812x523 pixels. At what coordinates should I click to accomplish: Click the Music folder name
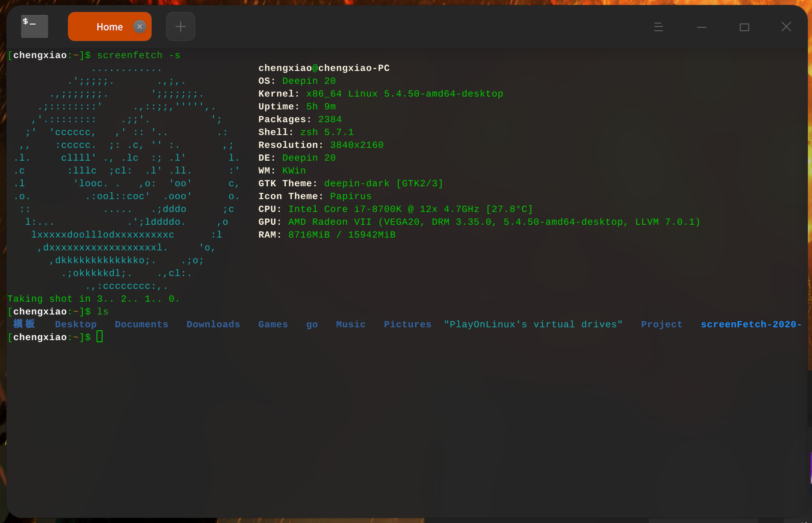[351, 324]
